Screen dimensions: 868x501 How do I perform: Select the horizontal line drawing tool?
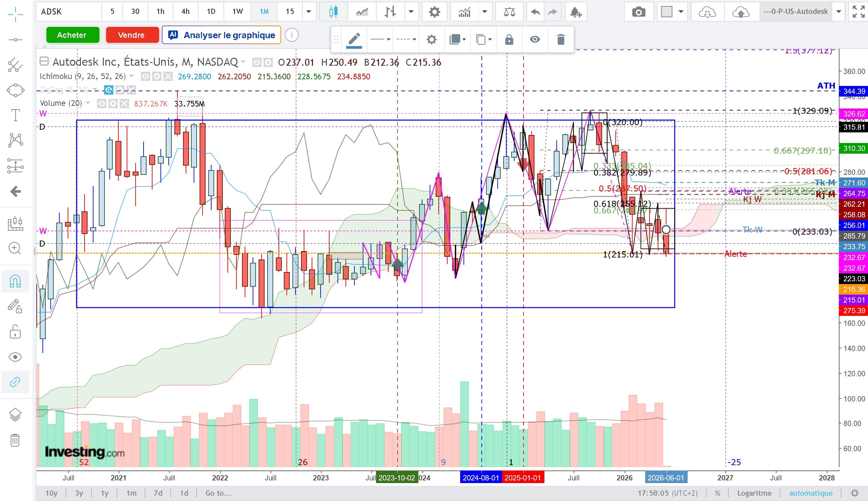15,40
